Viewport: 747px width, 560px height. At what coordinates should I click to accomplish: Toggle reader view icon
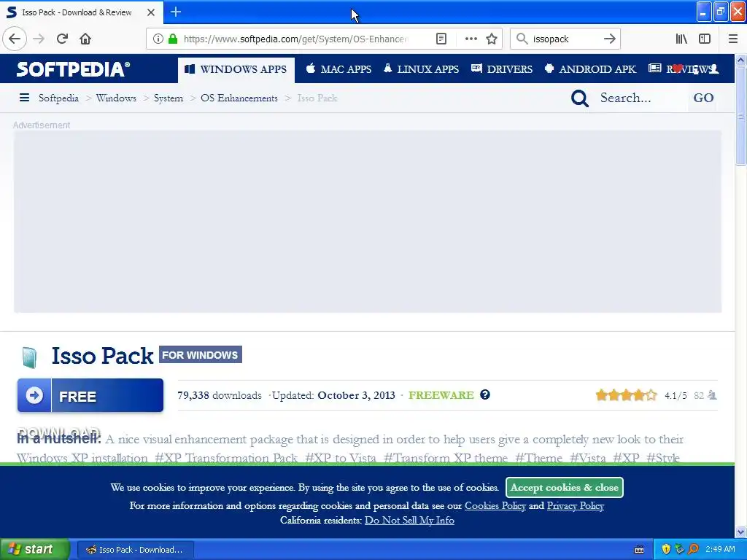(441, 39)
